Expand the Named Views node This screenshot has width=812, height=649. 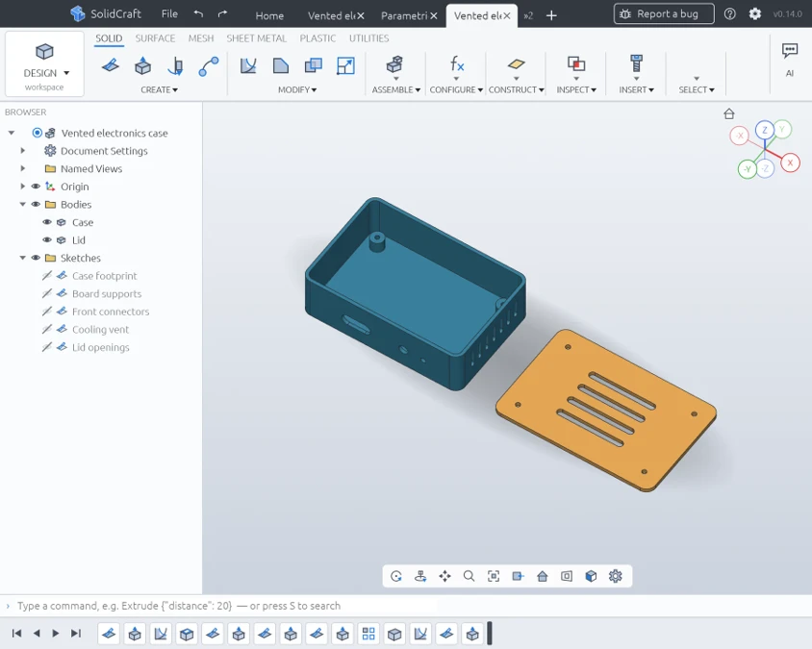pos(23,168)
